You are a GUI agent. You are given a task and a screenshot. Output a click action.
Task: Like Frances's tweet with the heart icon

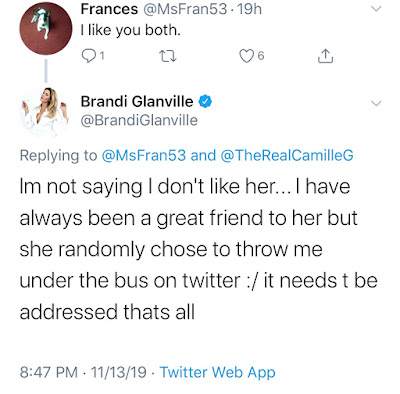pos(246,56)
